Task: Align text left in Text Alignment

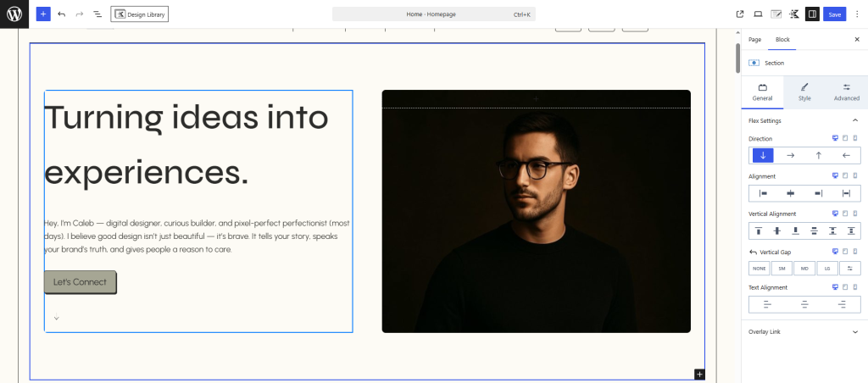Action: (x=767, y=304)
